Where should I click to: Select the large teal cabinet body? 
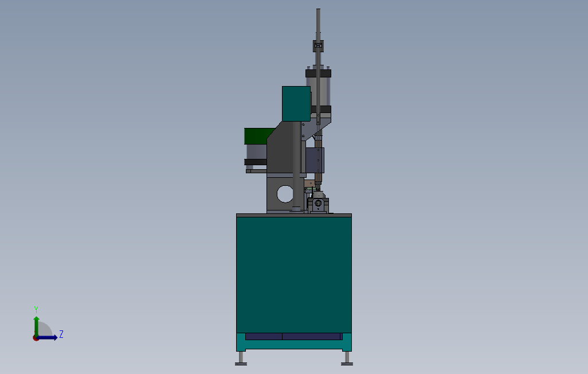point(293,275)
